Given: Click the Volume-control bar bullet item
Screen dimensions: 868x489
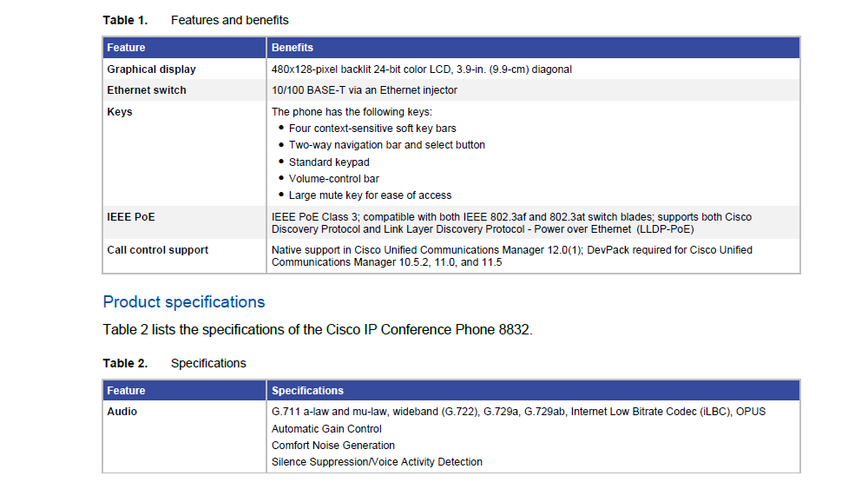Looking at the screenshot, I should pos(334,179).
